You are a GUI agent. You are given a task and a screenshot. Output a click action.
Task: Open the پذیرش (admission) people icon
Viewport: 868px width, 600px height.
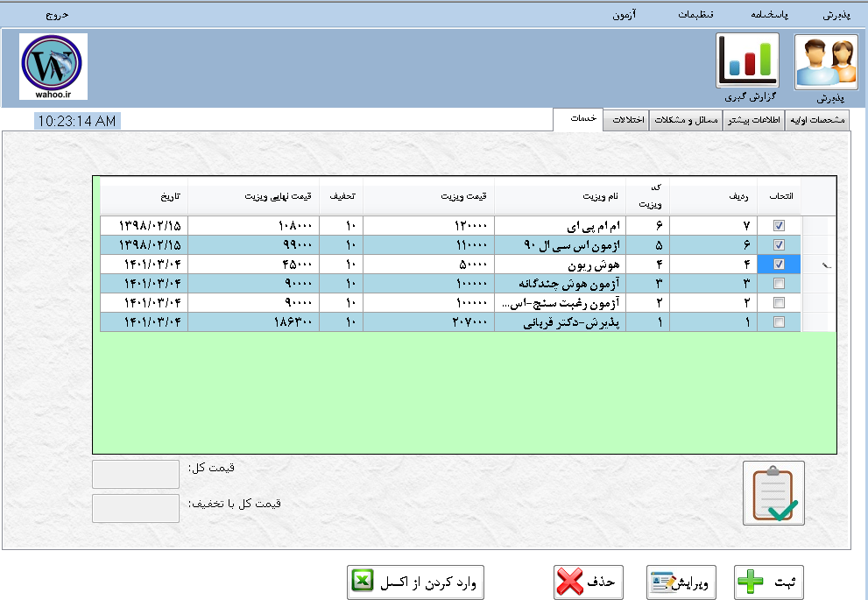[x=826, y=62]
